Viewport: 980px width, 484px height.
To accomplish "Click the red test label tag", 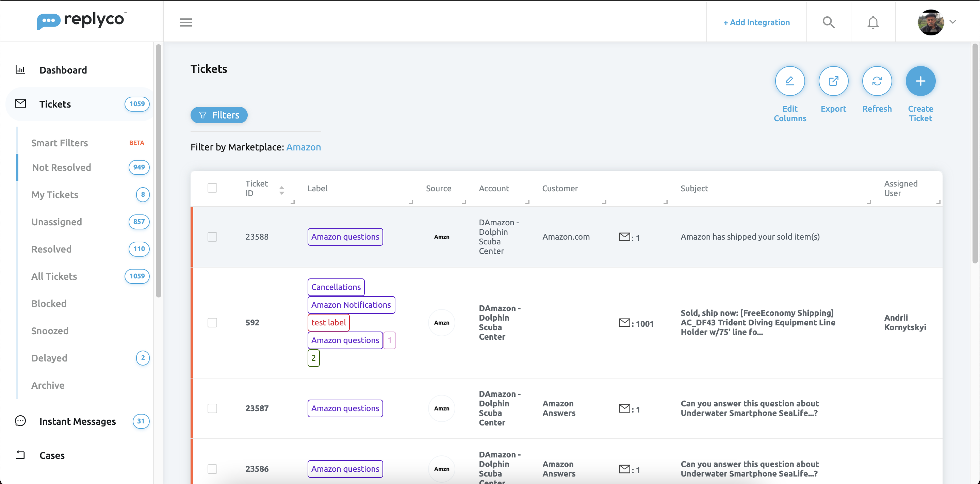I will point(328,322).
